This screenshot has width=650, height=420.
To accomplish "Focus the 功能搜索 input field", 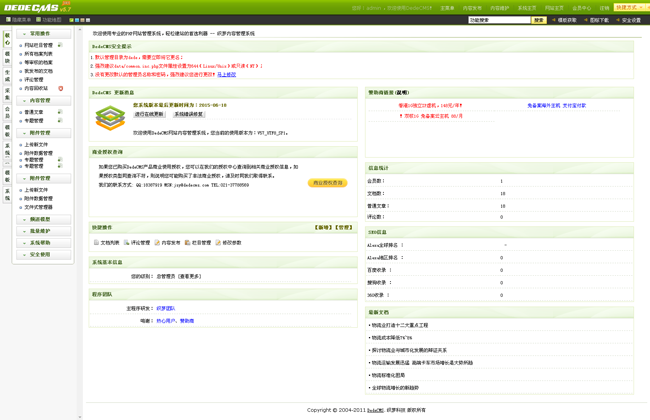I will (499, 20).
